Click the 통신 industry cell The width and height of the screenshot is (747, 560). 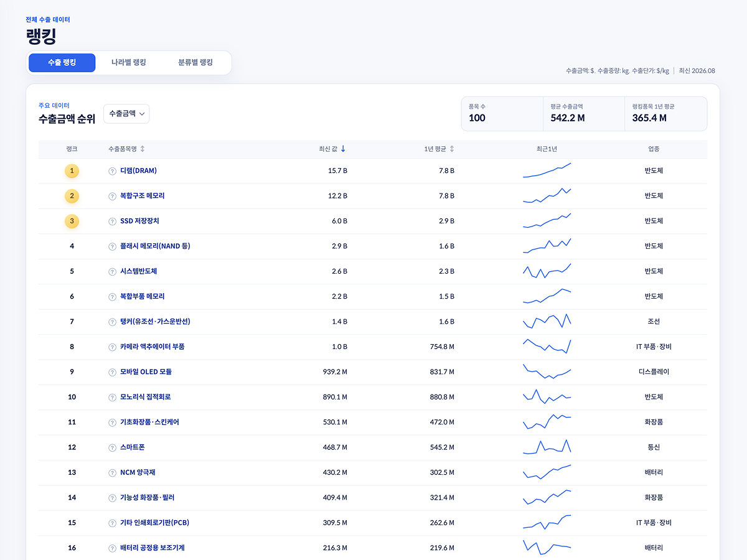coord(654,447)
